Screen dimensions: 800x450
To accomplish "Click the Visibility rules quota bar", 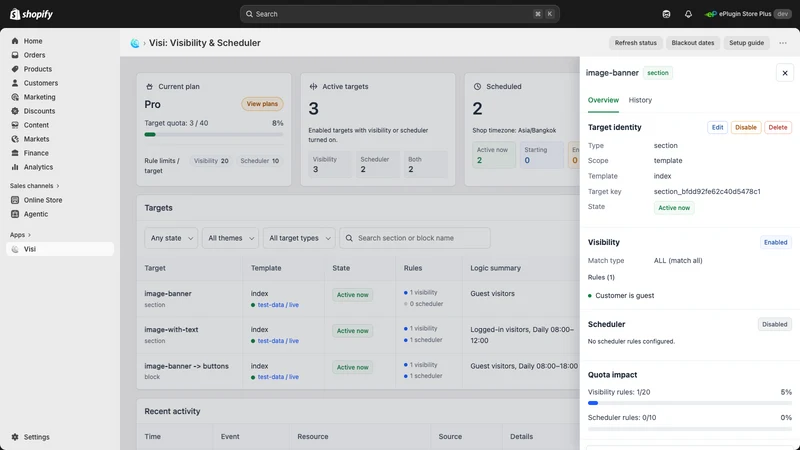I will tap(690, 403).
